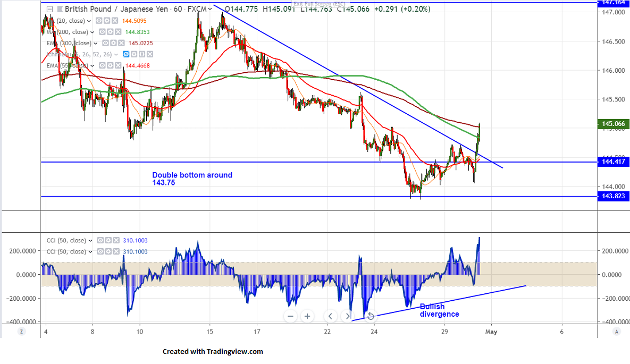This screenshot has height=364, width=630.
Task: Select the 'Bullish divergence' text annotation
Action: pyautogui.click(x=439, y=310)
